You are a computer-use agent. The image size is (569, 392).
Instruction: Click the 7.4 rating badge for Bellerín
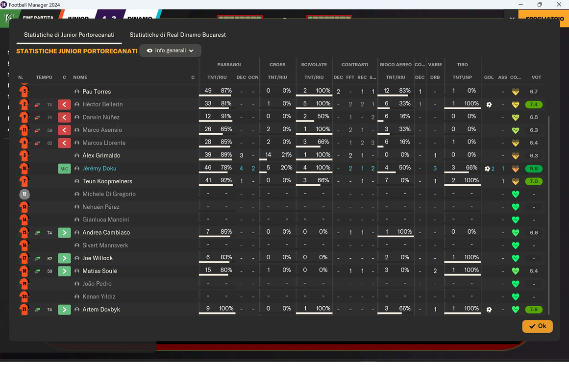click(533, 104)
